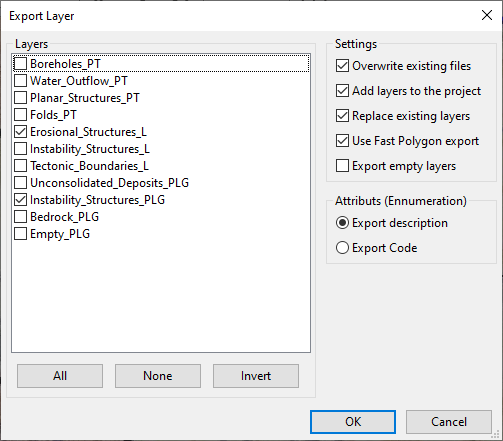Select the Tectonic_Boundaries_L layer name
503x441 pixels.
click(x=89, y=166)
